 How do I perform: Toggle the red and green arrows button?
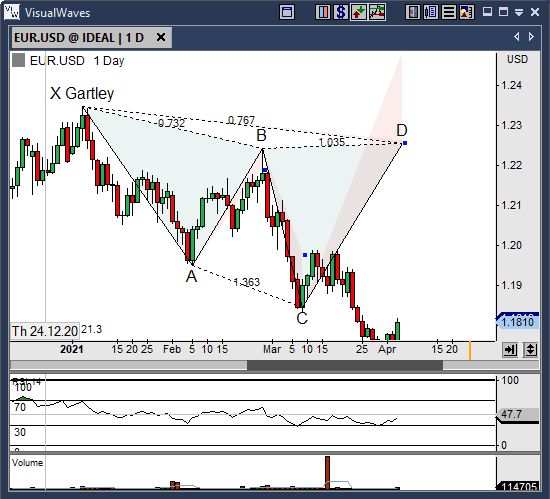coord(359,13)
